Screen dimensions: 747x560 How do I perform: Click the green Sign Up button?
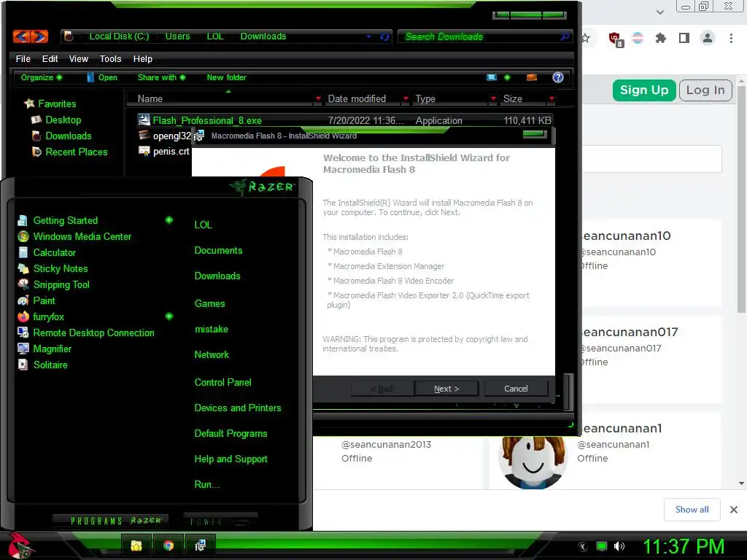(644, 90)
